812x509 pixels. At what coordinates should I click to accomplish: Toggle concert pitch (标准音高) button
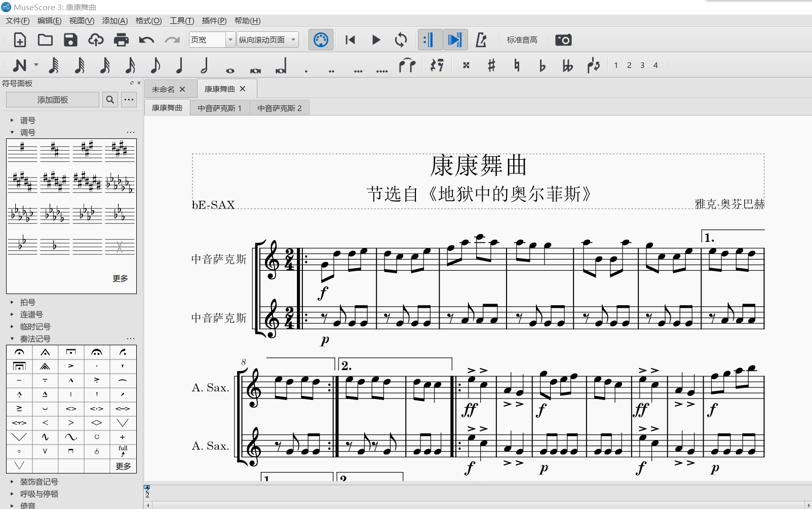click(522, 40)
